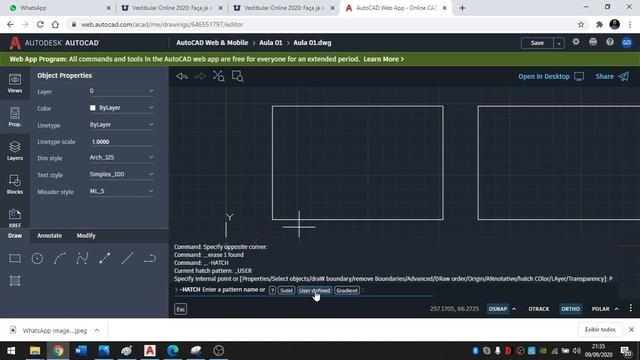Open the Windows Start menu
Screen dimensions: 640x360
click(11, 351)
